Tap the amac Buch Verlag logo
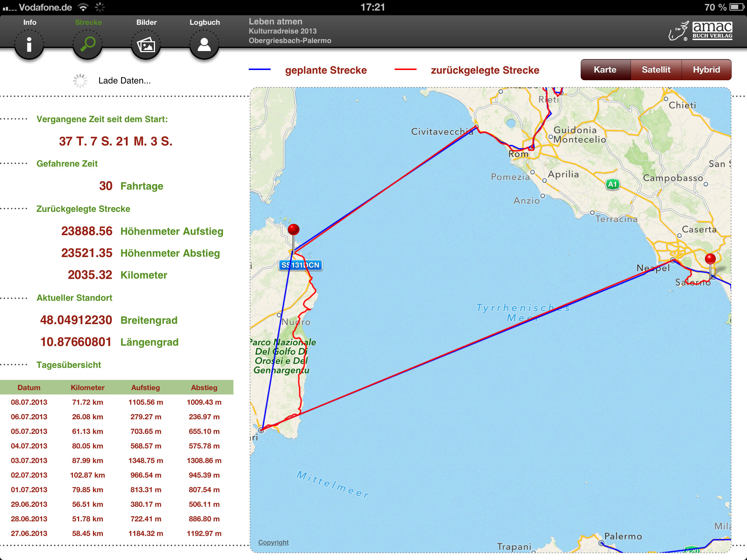Image resolution: width=747 pixels, height=560 pixels. pos(701,31)
